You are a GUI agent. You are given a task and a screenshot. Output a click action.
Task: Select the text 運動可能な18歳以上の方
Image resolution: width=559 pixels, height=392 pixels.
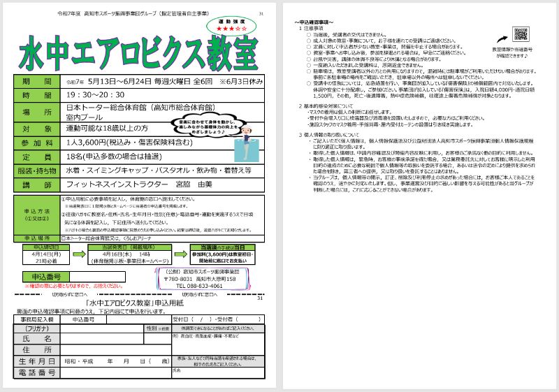tap(107, 129)
